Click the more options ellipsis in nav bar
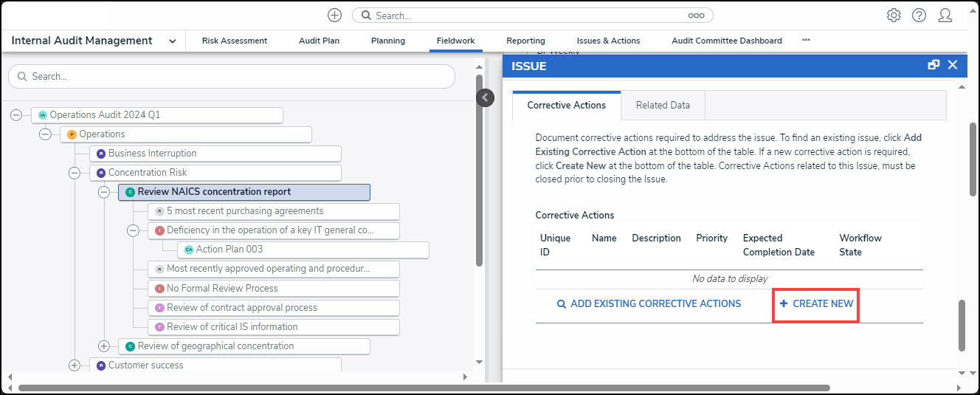The height and width of the screenshot is (395, 980). 806,41
